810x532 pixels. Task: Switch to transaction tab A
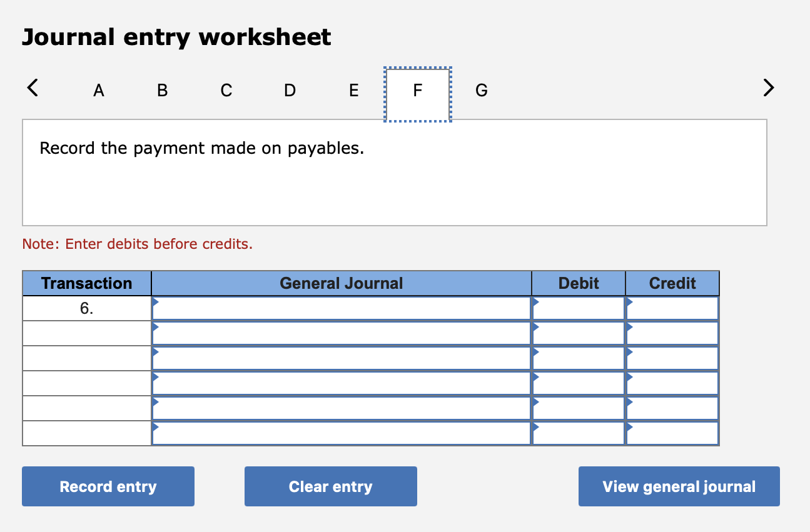coord(98,90)
